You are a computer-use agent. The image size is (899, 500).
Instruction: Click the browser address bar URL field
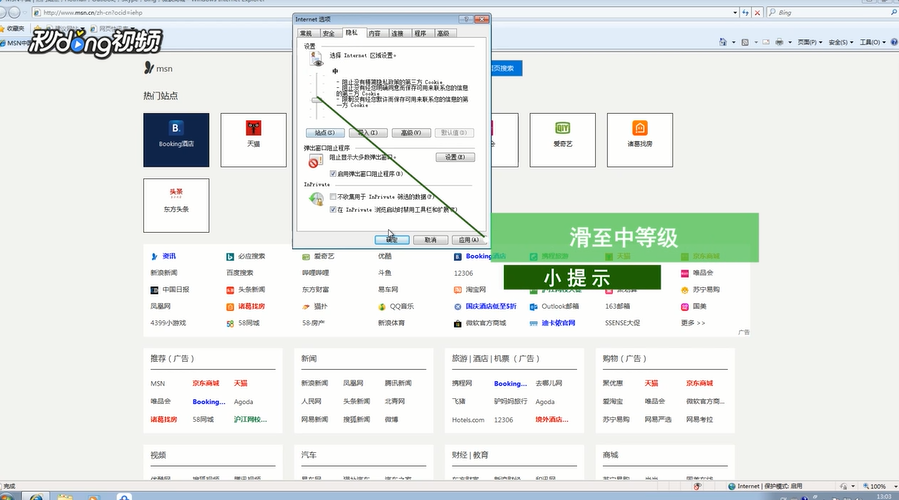coord(381,12)
